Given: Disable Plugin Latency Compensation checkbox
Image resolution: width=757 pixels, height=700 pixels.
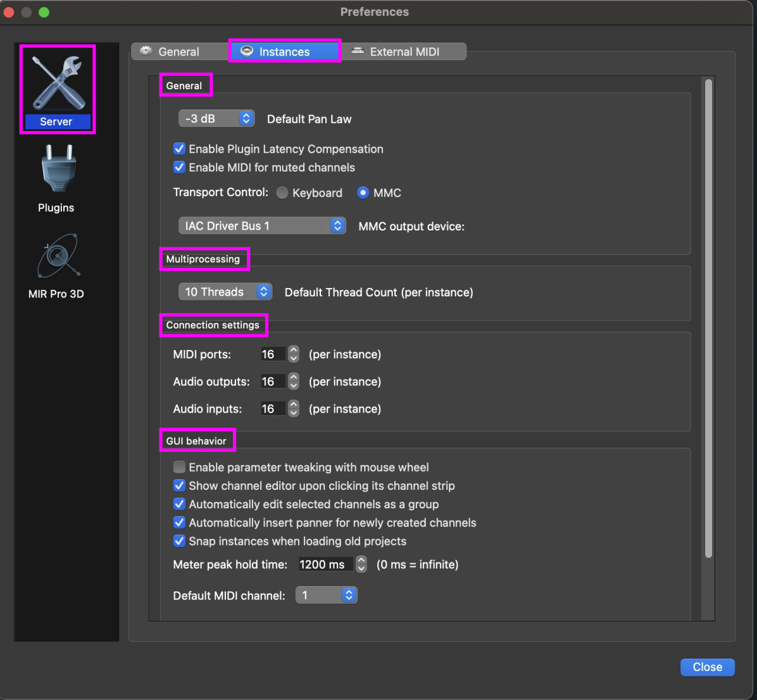Looking at the screenshot, I should 179,149.
